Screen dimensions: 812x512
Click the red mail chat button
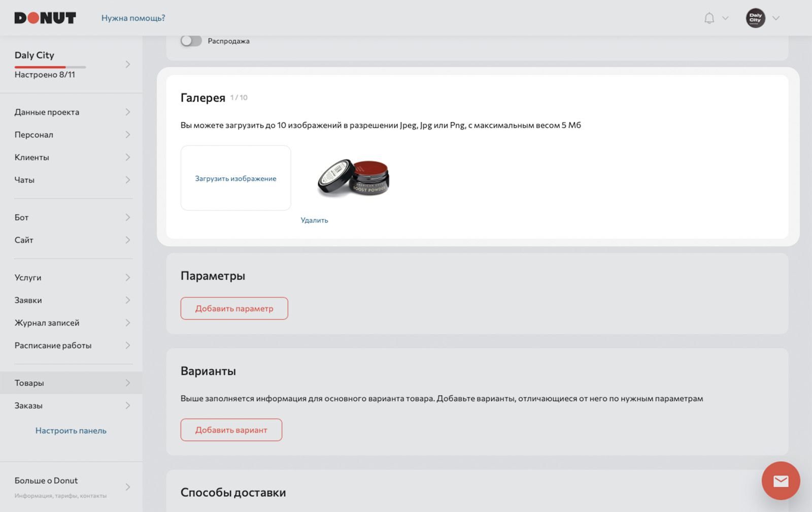click(x=781, y=481)
